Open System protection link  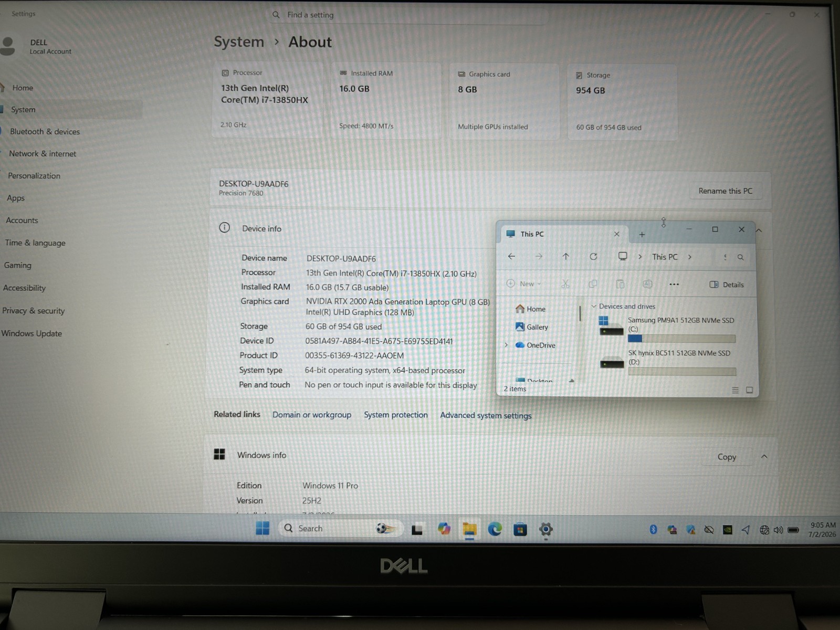coord(396,415)
